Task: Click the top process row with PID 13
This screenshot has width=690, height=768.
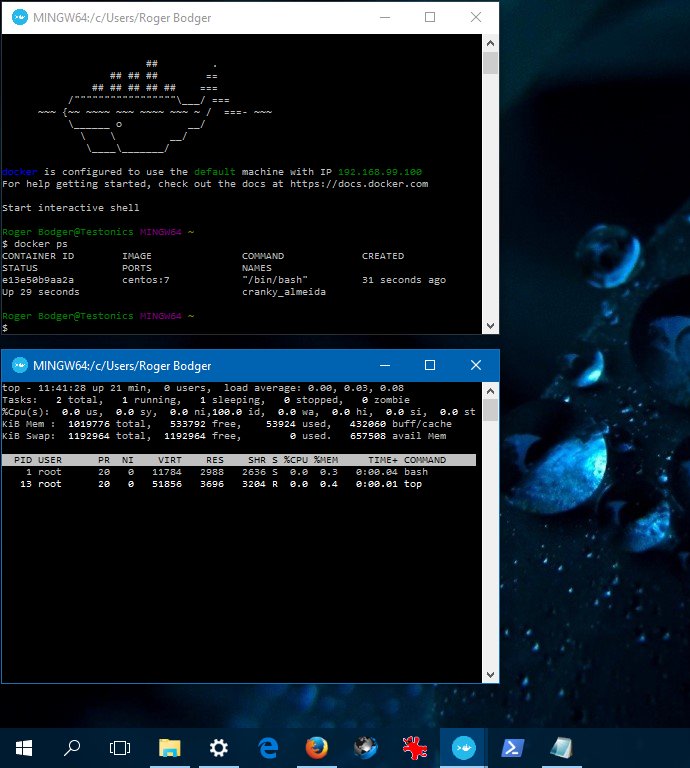Action: pyautogui.click(x=238, y=484)
